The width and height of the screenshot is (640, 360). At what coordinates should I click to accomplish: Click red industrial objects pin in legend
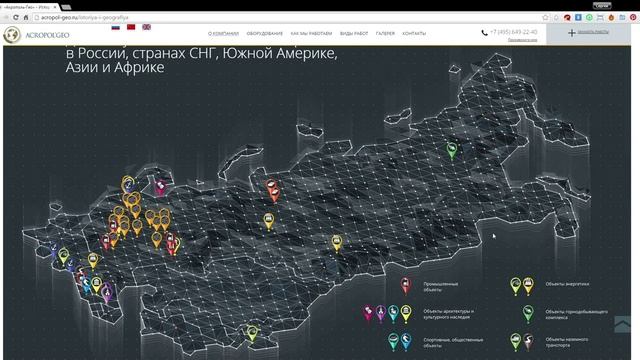click(405, 285)
